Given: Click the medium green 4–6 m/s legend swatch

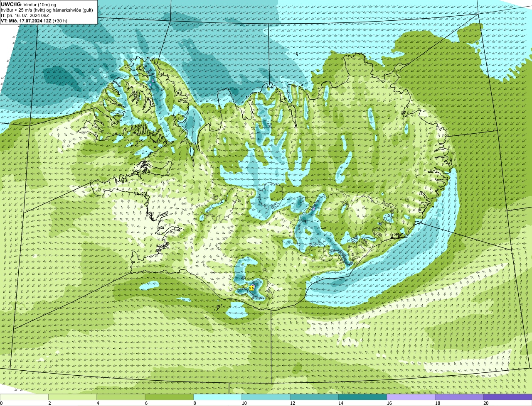Looking at the screenshot, I should pyautogui.click(x=121, y=397).
